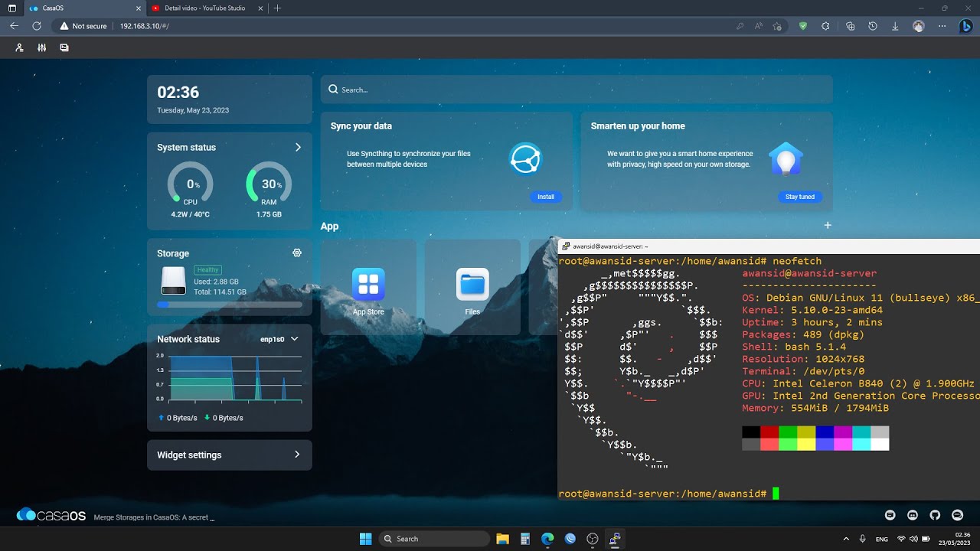Open CasaOS settings sliders icon

(41, 47)
